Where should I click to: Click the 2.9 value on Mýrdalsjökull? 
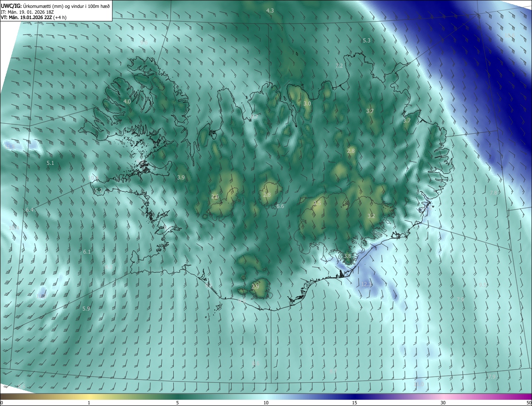coord(255,287)
